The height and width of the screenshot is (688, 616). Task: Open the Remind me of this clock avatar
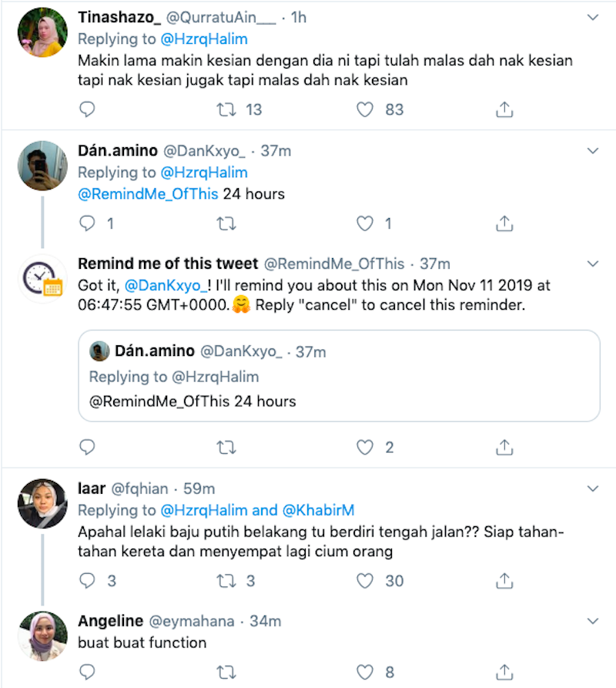click(42, 278)
